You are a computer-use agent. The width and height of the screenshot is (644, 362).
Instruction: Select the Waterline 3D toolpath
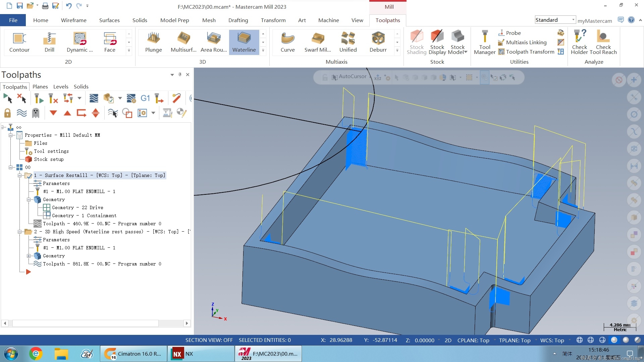click(244, 42)
